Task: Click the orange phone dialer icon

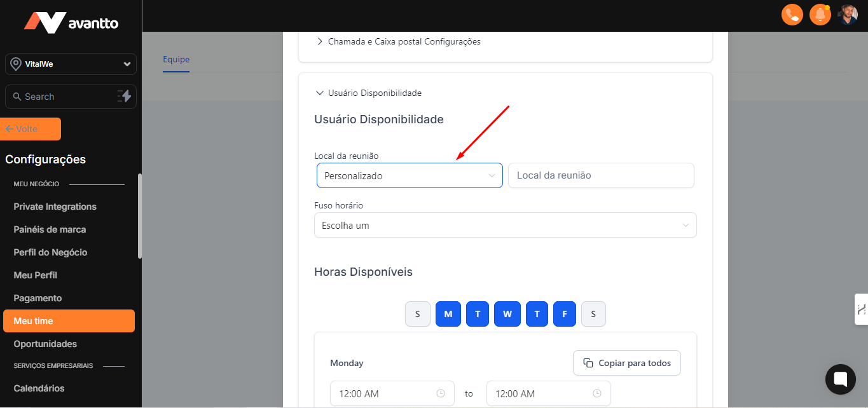Action: coord(792,15)
